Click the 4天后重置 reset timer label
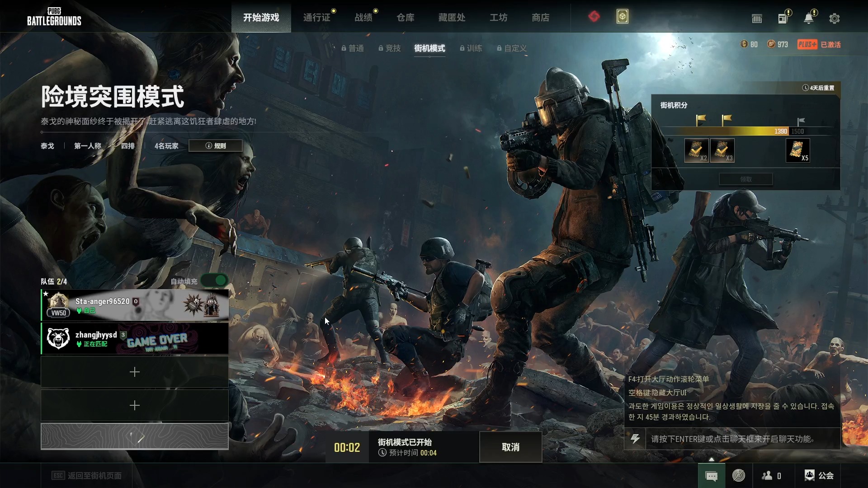Image resolution: width=868 pixels, height=488 pixels. click(x=818, y=88)
